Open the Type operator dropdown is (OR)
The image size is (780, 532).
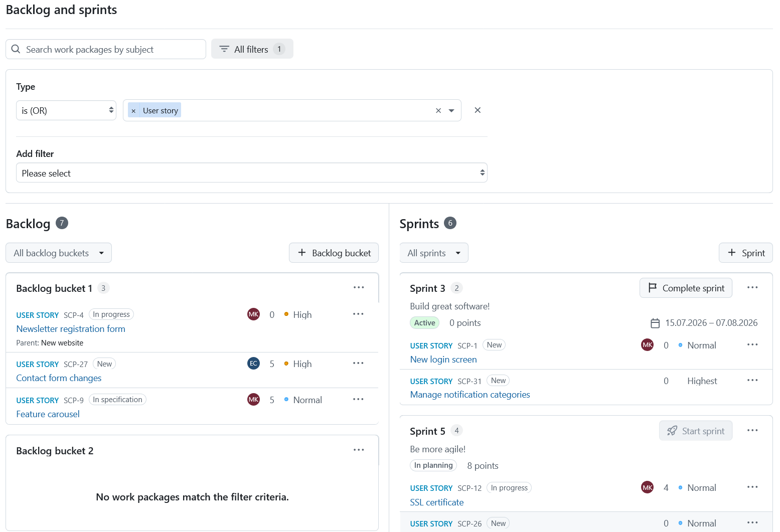point(66,110)
